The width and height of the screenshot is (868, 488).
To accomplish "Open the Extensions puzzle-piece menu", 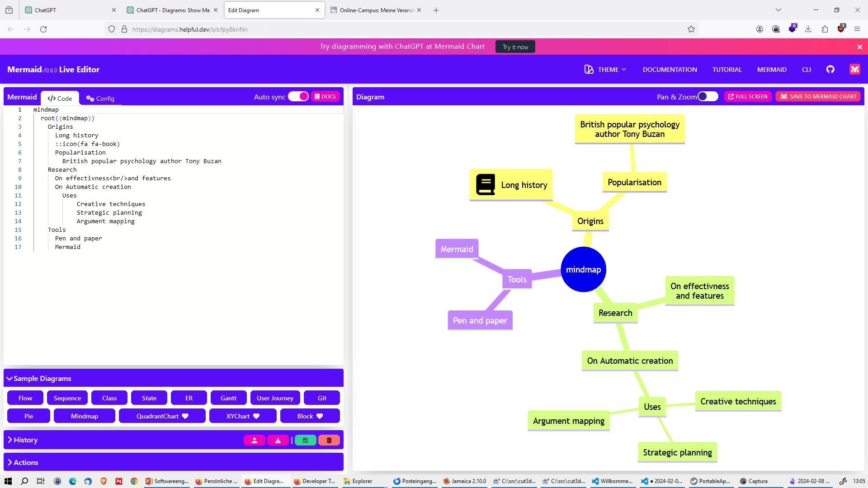I will tap(825, 29).
